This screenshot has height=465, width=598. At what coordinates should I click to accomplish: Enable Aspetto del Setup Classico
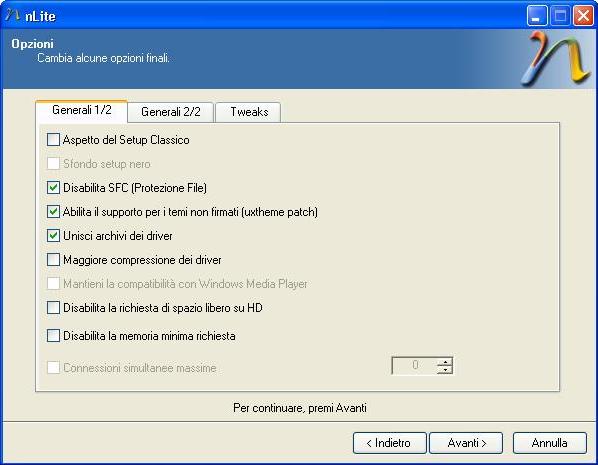point(53,140)
